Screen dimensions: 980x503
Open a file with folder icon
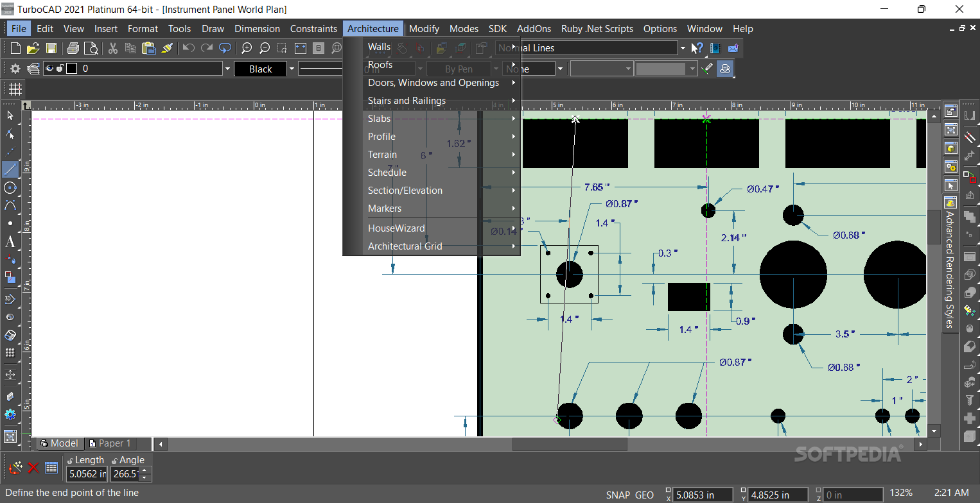coord(33,48)
